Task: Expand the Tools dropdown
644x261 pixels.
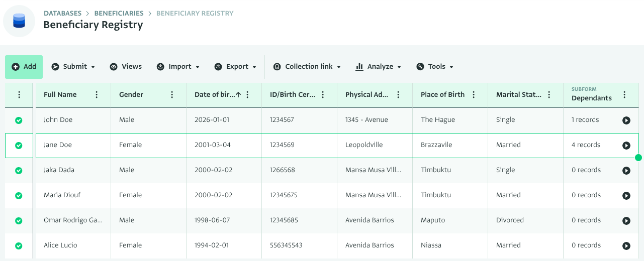Action: [x=435, y=67]
